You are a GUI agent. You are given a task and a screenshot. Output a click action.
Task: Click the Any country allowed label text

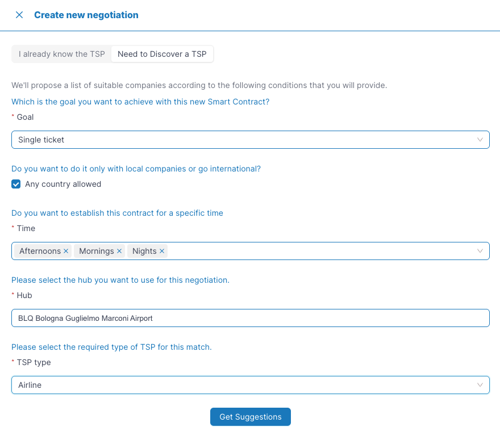tap(63, 184)
